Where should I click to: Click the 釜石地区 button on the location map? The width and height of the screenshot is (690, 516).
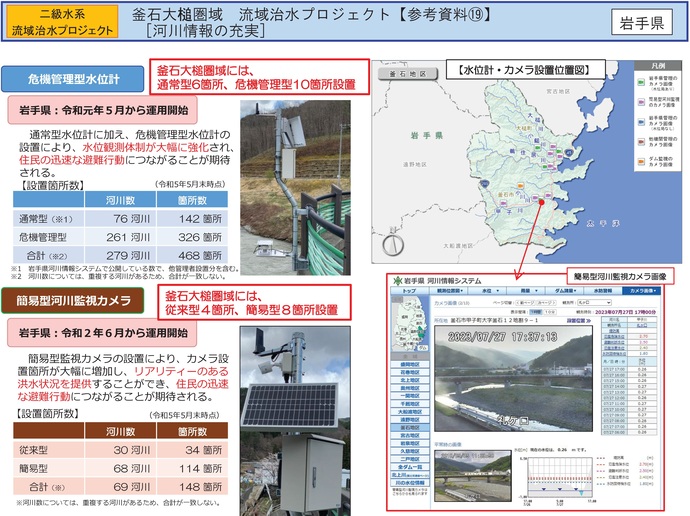point(408,74)
